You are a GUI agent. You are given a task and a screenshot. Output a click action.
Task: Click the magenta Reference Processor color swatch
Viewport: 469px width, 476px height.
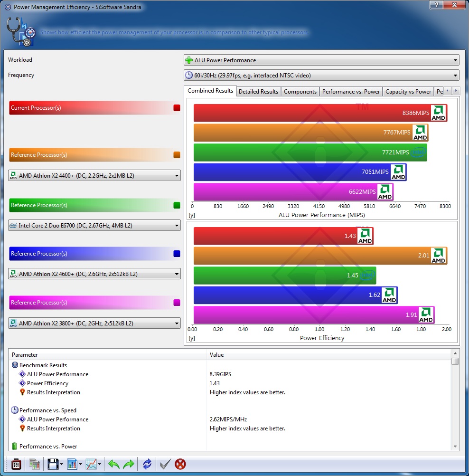(177, 303)
